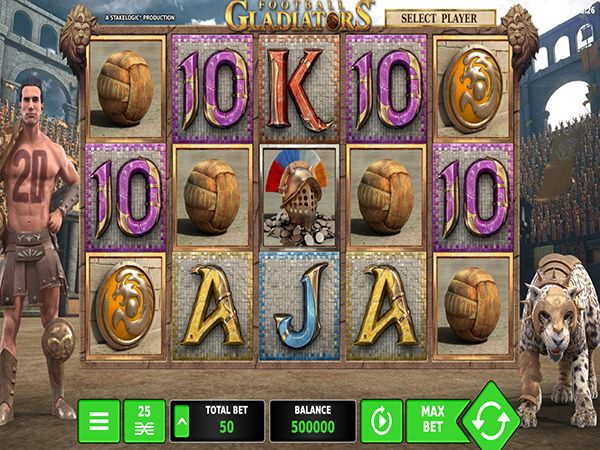Click the MAX BET button

pyautogui.click(x=434, y=421)
